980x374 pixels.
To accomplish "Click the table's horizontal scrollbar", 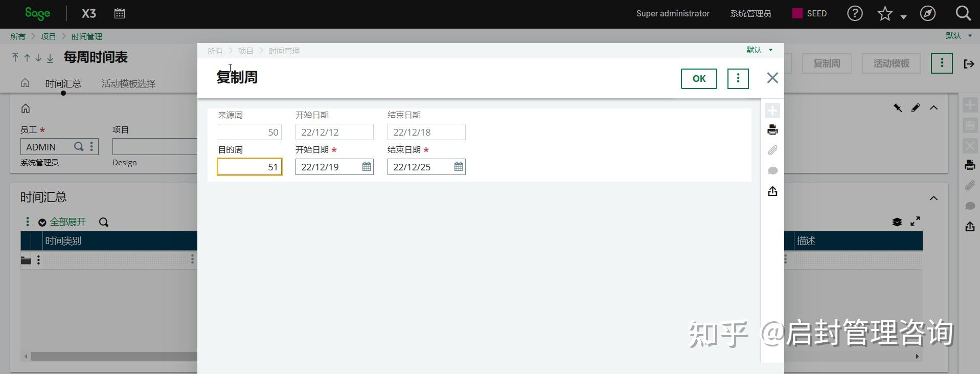I will click(114, 356).
